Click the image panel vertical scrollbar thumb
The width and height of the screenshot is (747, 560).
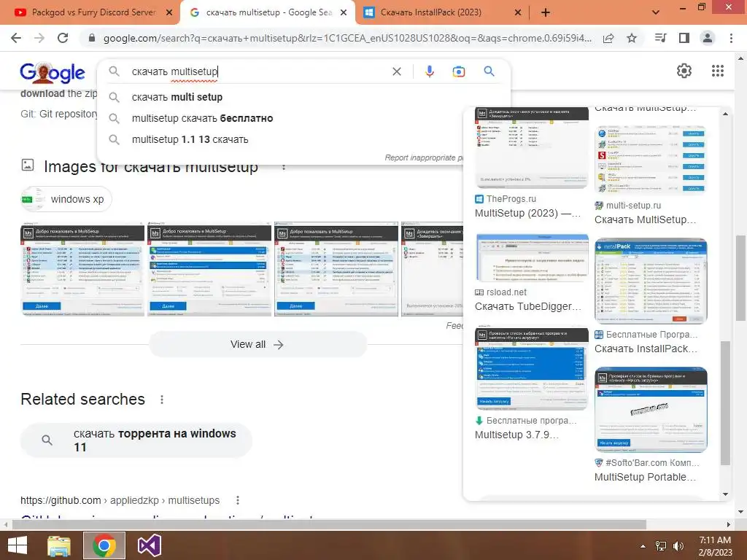click(725, 402)
